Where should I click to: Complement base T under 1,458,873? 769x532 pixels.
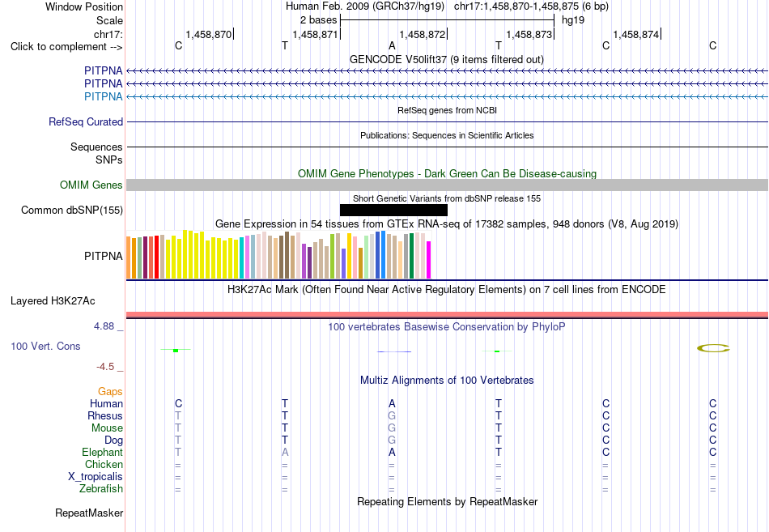pyautogui.click(x=499, y=46)
